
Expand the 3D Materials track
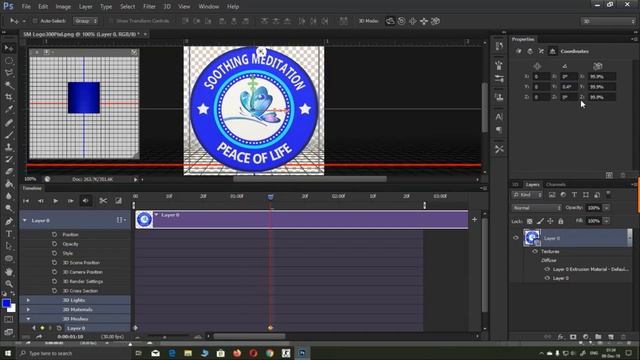(x=28, y=309)
